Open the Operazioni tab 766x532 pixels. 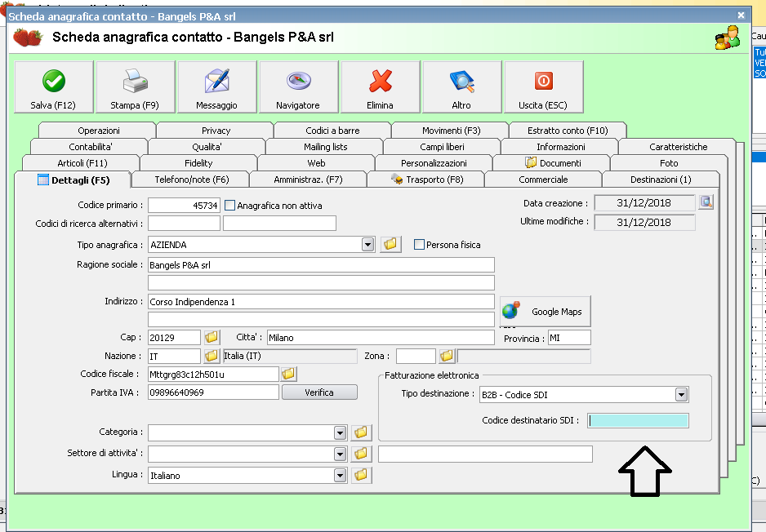(x=99, y=131)
